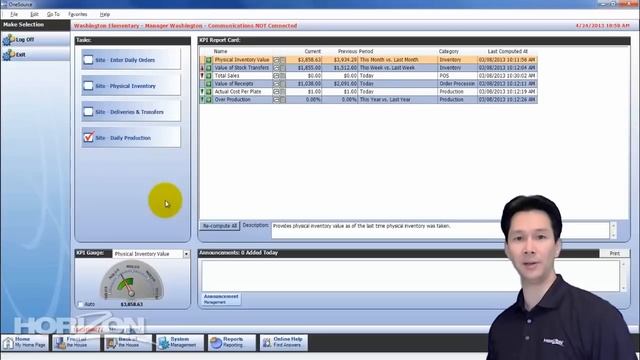Viewport: 640px width, 360px height.
Task: Click the Previous Period column header
Action: click(356, 51)
